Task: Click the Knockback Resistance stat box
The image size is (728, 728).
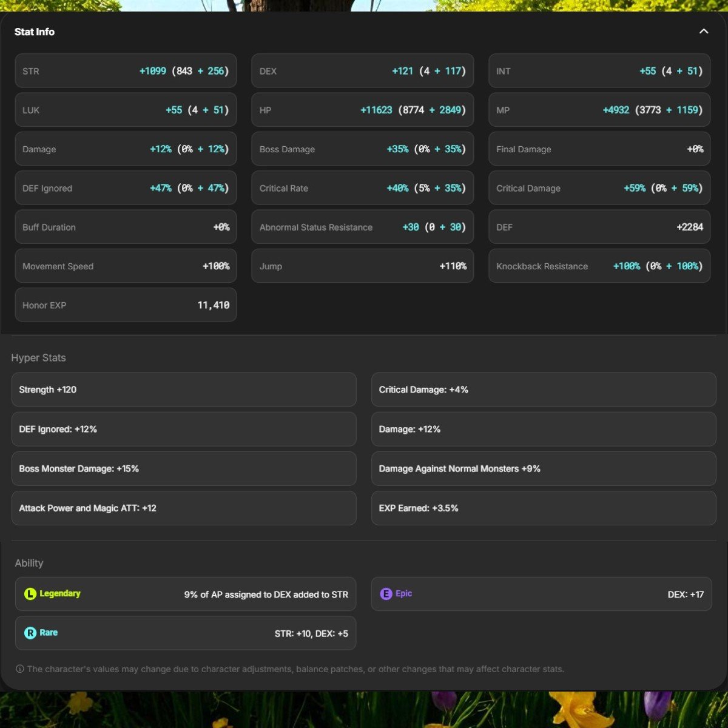Action: click(599, 266)
